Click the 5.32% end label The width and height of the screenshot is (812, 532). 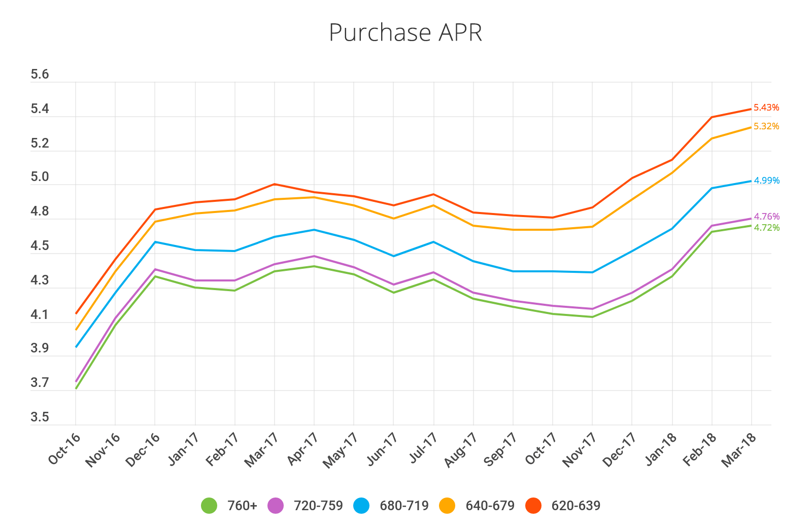point(766,126)
